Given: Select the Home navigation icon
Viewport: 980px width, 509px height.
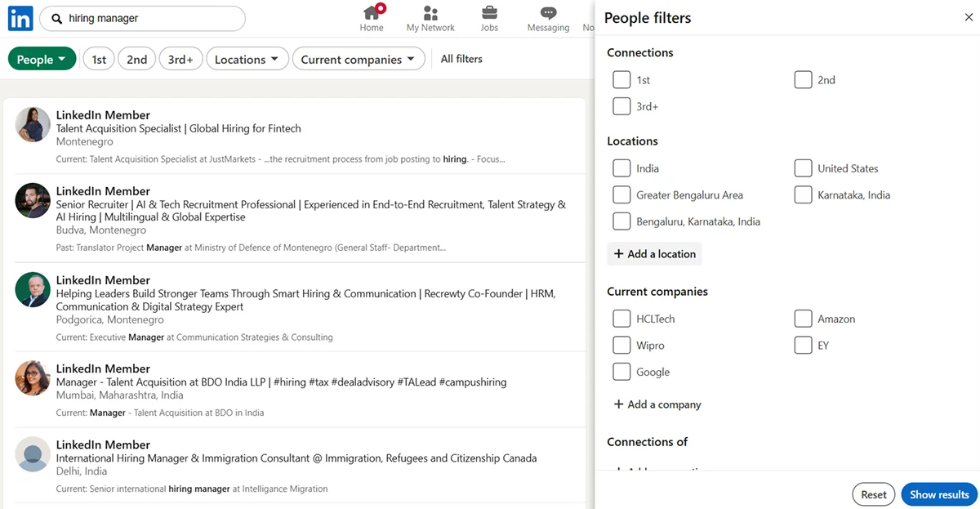Looking at the screenshot, I should pyautogui.click(x=372, y=13).
